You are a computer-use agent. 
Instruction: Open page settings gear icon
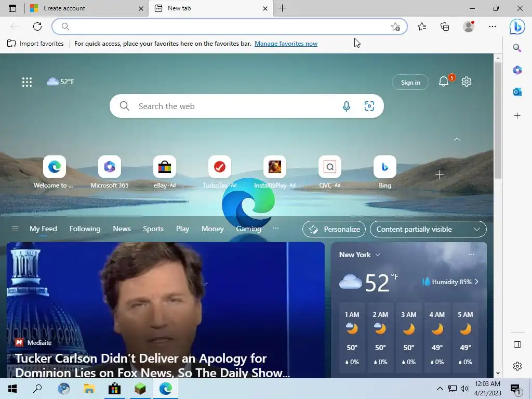point(467,82)
